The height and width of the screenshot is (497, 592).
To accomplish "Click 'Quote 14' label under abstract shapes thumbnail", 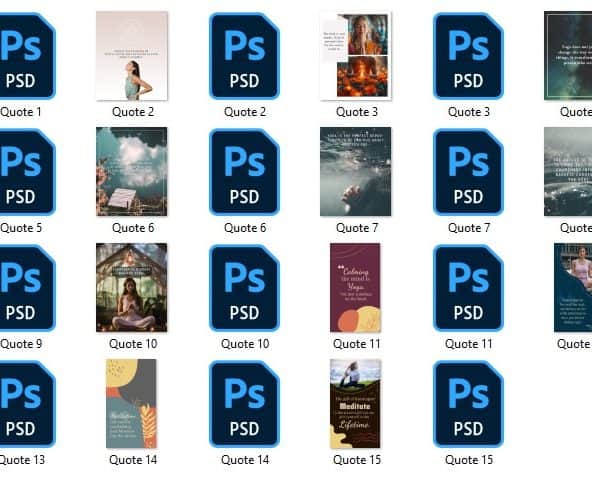I will (133, 460).
